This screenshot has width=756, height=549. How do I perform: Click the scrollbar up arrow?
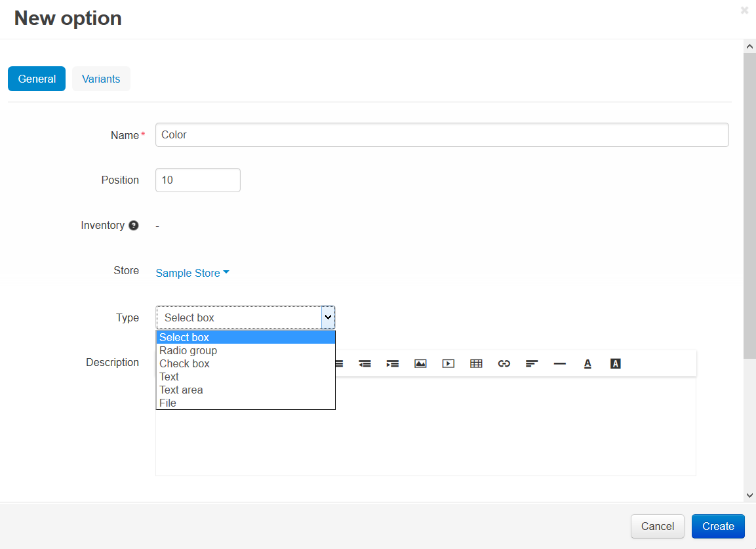coord(749,47)
